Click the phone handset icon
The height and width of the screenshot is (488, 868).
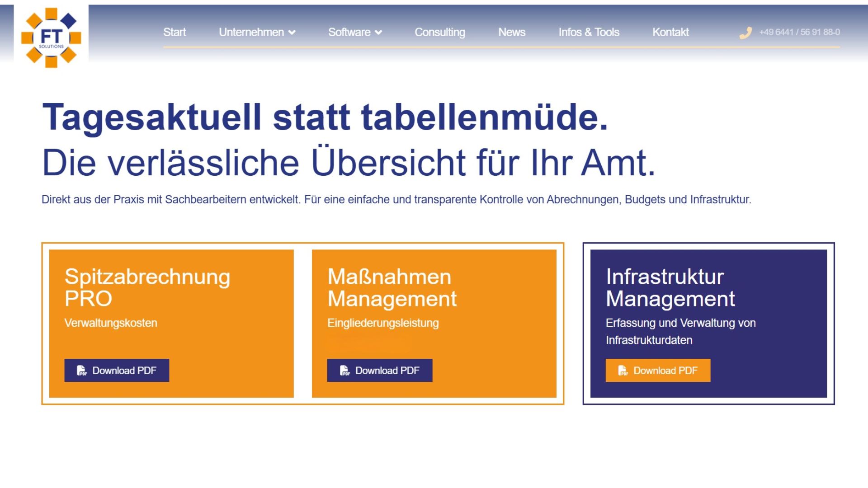[x=745, y=33]
